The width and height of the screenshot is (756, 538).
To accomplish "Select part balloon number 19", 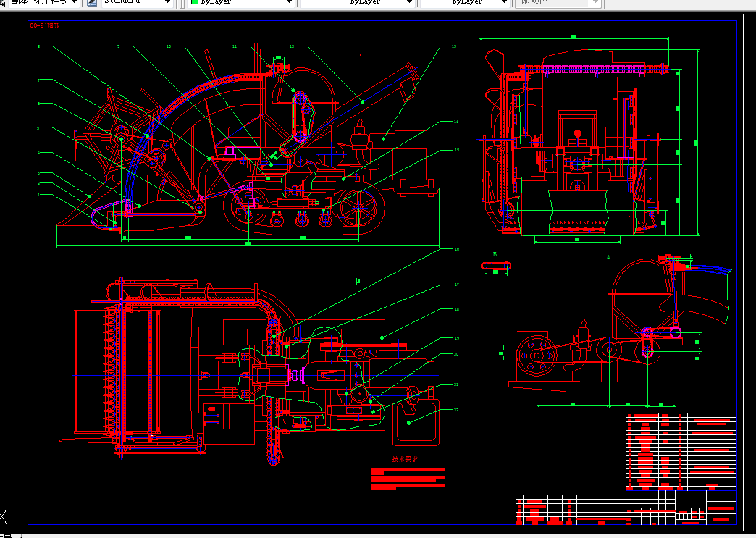I will tap(457, 338).
